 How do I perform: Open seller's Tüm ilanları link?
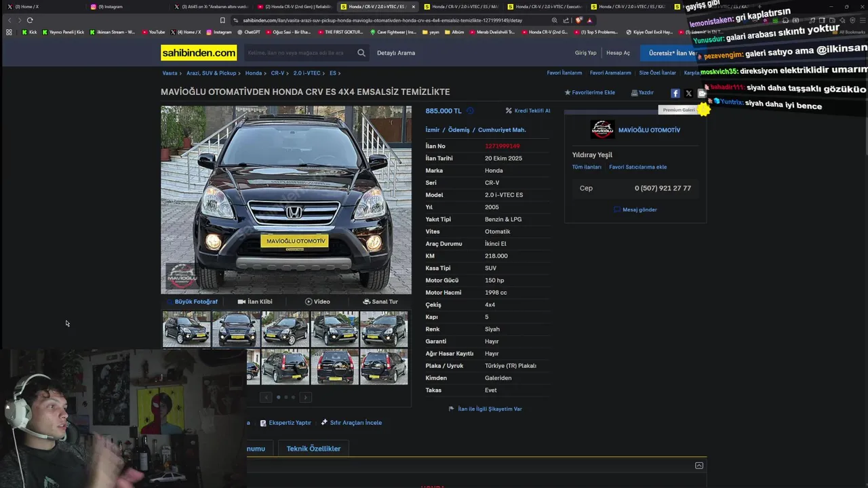click(x=587, y=167)
